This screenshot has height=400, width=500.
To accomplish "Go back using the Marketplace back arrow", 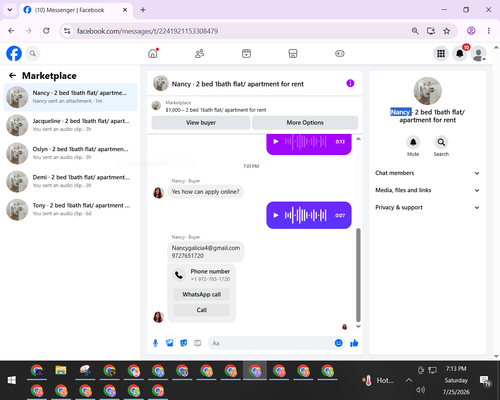I will (12, 76).
